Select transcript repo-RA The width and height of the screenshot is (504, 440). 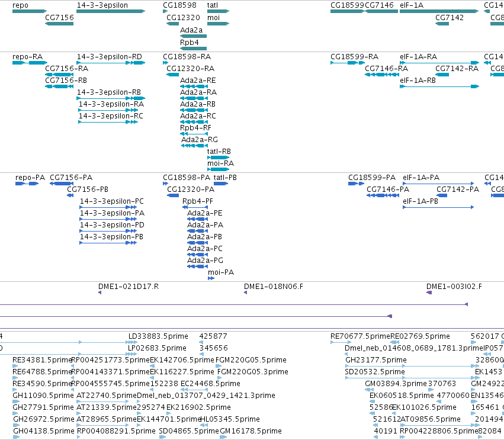pos(28,57)
